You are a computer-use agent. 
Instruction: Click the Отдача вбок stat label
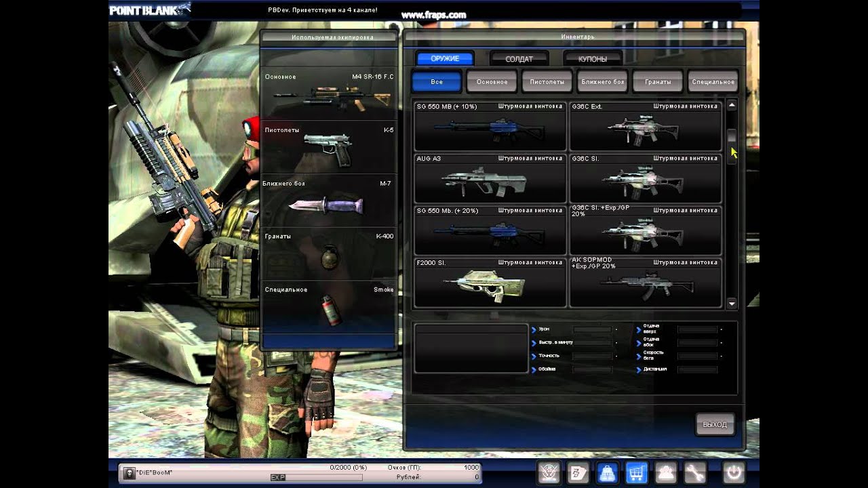point(651,342)
